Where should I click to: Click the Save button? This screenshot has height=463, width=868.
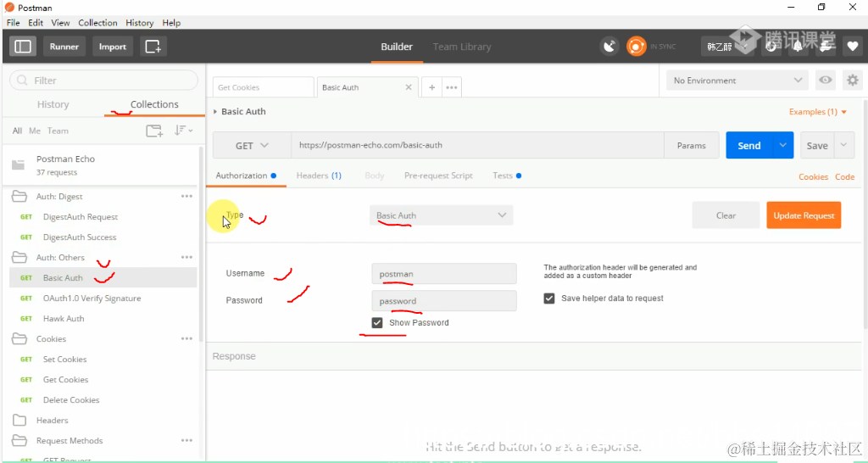point(817,145)
